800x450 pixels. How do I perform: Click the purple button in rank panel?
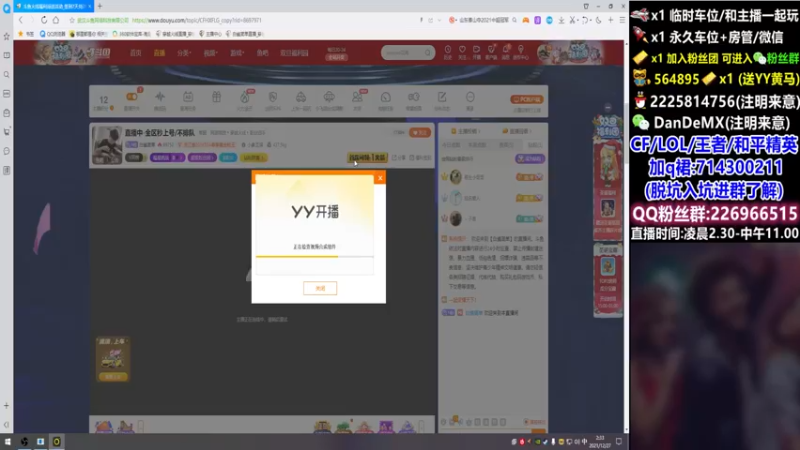coord(530,159)
